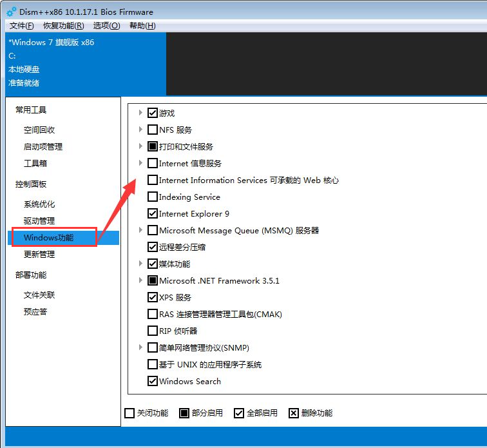Image resolution: width=487 pixels, height=448 pixels.
Task: Enable the NFS 服务 checkbox
Action: pos(153,130)
